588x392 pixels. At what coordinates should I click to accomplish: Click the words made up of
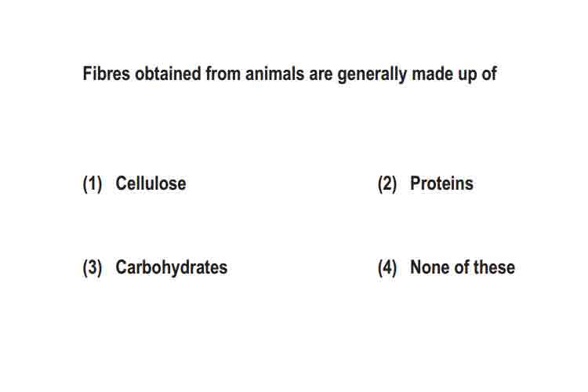[455, 74]
